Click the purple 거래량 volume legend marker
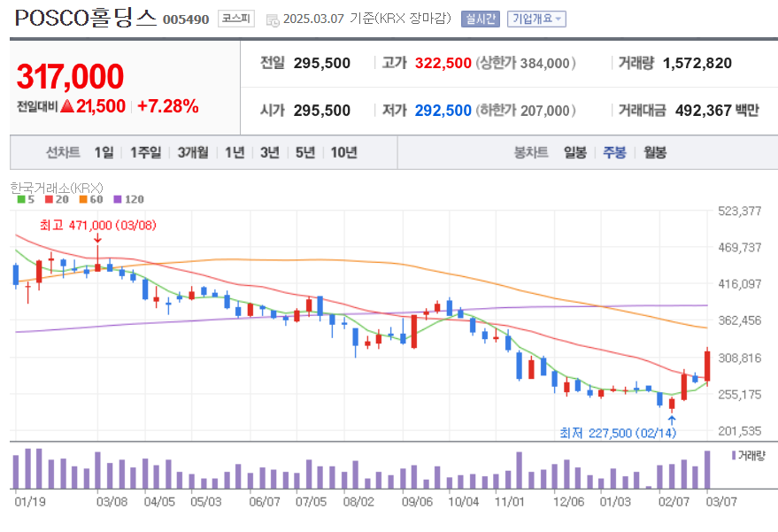The height and width of the screenshot is (532, 778). pyautogui.click(x=734, y=455)
